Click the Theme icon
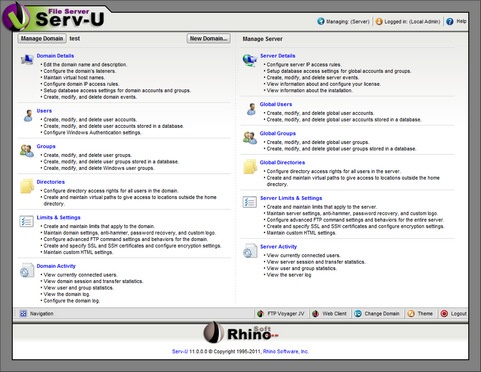This screenshot has width=481, height=372. [411, 313]
